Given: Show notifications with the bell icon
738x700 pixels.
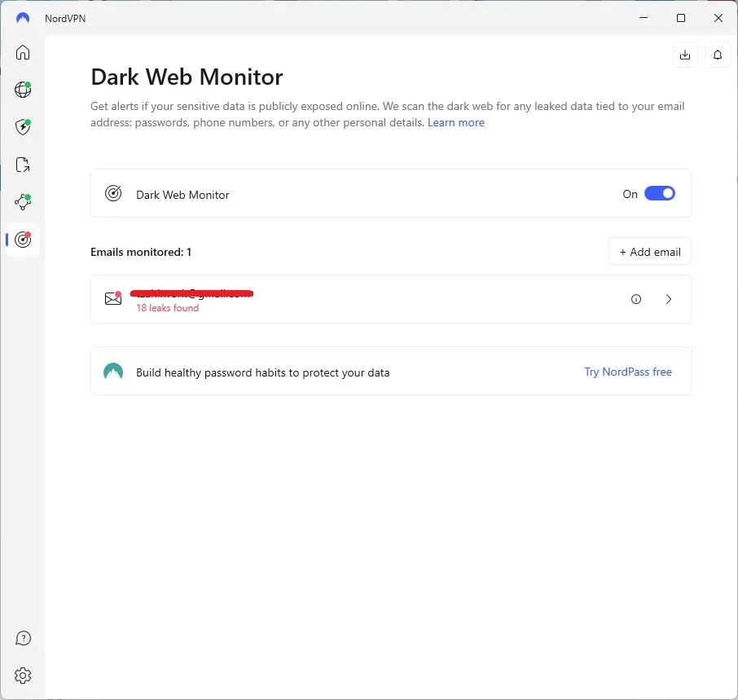Looking at the screenshot, I should [x=718, y=55].
